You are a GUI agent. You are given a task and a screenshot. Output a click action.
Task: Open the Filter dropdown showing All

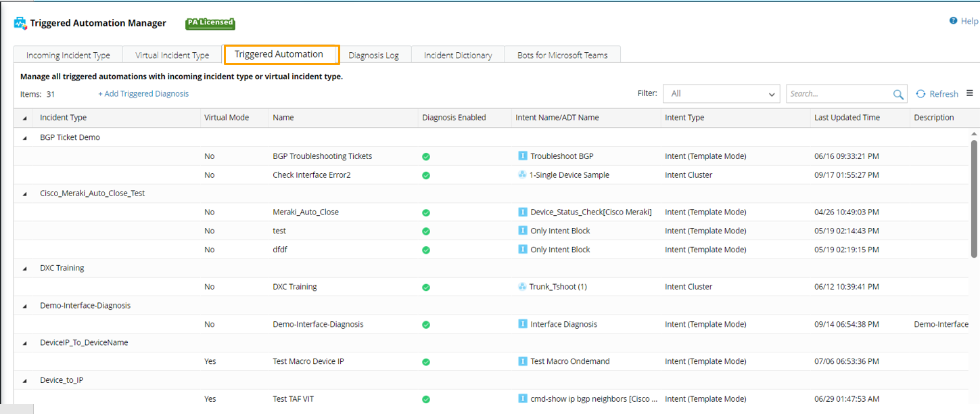(722, 94)
